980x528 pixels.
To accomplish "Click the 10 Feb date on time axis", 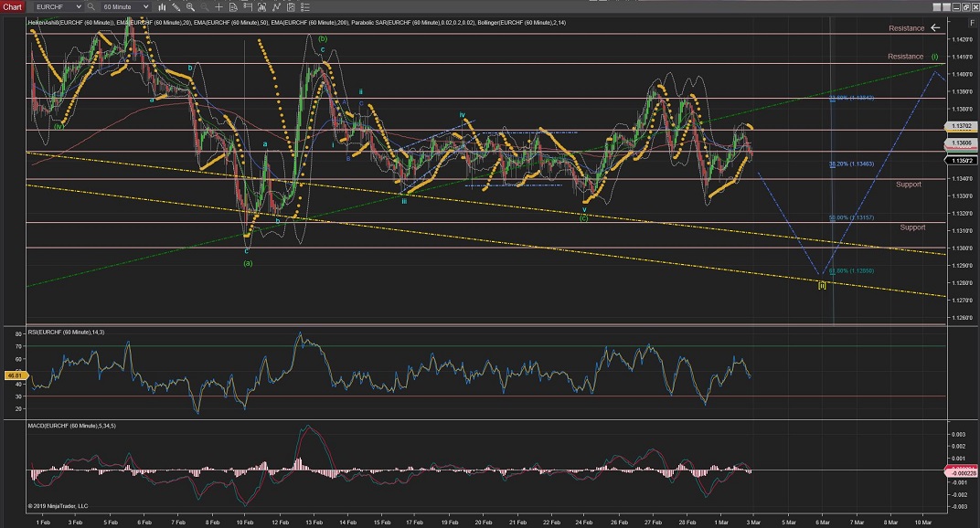I will coord(245,523).
